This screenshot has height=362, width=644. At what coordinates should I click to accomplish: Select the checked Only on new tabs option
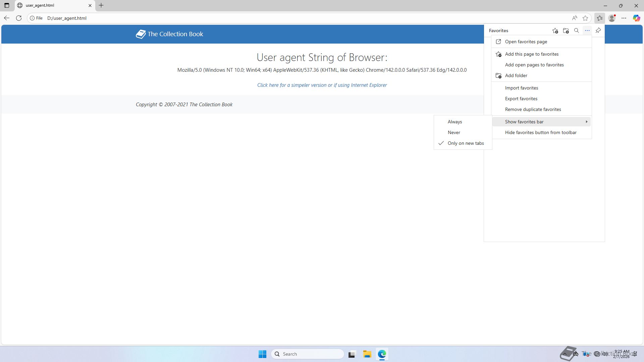pos(466,143)
